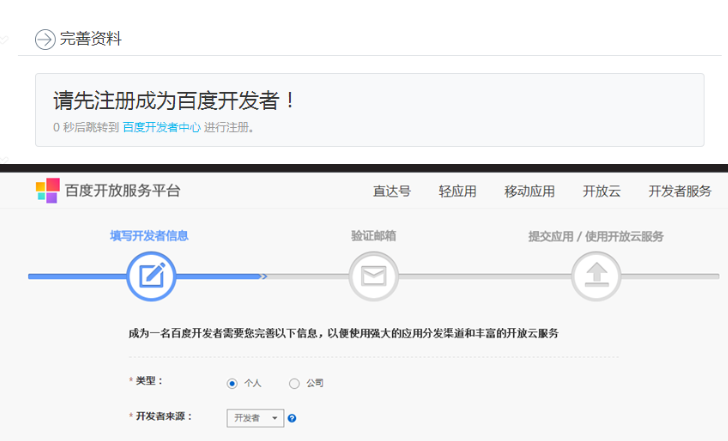Screen dimensions: 728x441
Task: Click the 百度开放服务平台 title text
Action: tap(123, 191)
